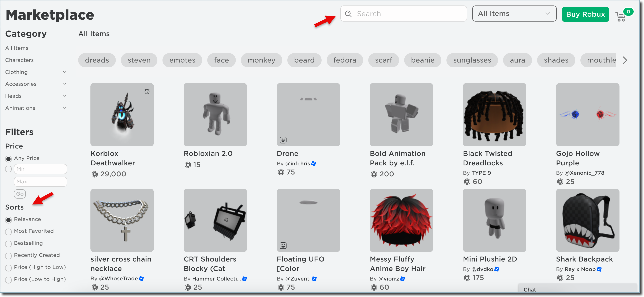This screenshot has width=644, height=297.
Task: Filter by beard tag
Action: coord(304,60)
